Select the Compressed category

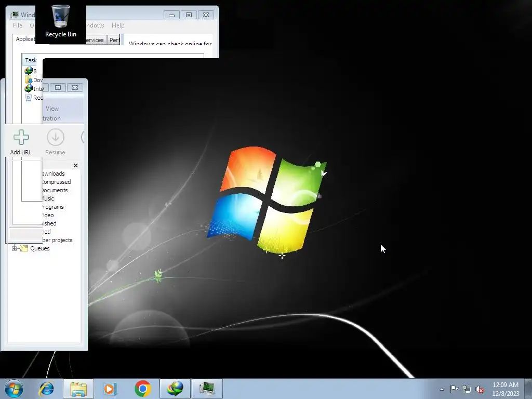pos(56,182)
